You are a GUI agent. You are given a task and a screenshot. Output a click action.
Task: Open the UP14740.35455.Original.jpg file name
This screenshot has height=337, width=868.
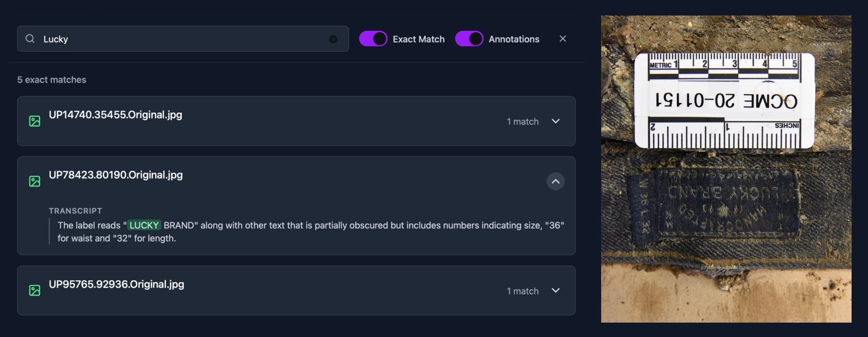(115, 115)
